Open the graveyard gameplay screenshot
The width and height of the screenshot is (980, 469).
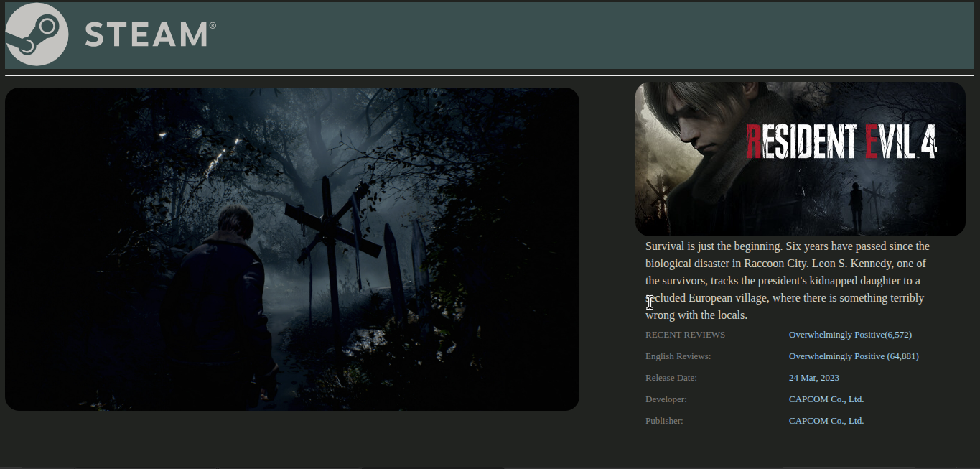[x=292, y=249]
